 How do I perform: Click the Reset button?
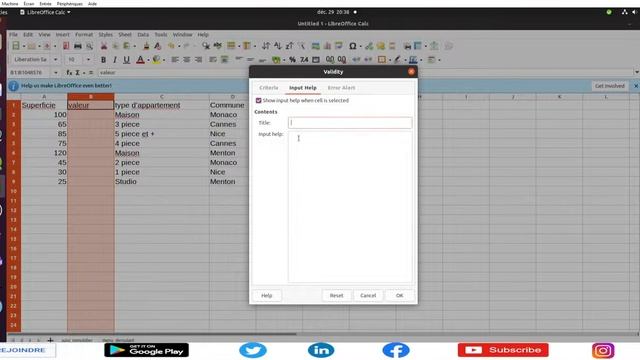coord(336,296)
